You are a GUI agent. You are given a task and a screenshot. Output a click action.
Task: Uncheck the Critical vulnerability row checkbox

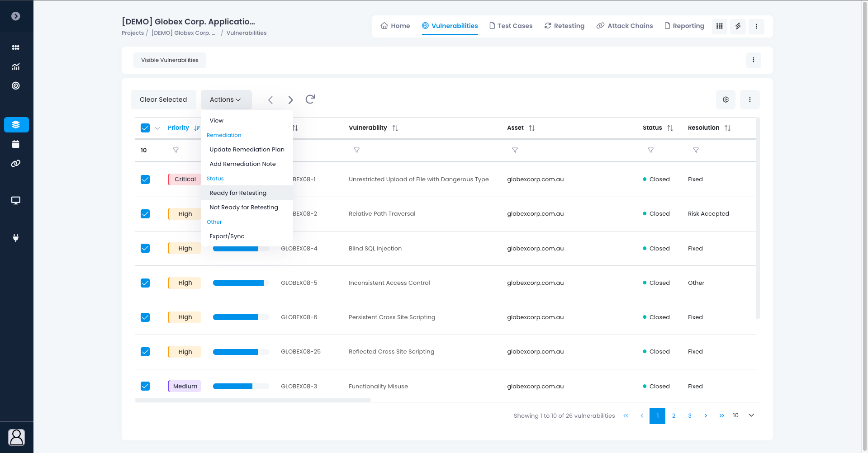[145, 179]
